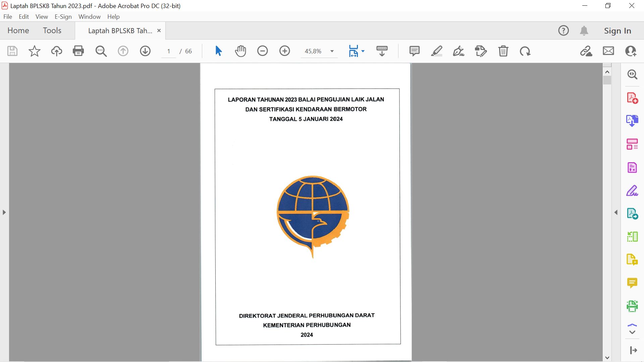Click the vertical scrollbar up arrow
Viewport: 644px width, 362px height.
click(x=607, y=72)
